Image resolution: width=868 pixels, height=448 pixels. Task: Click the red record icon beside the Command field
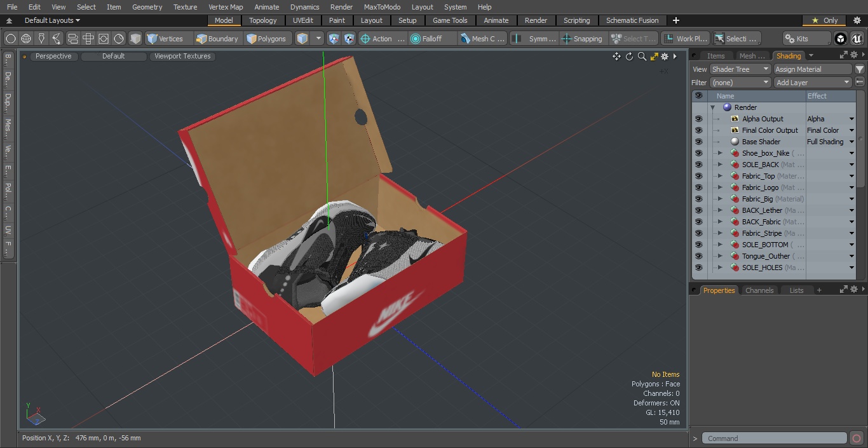(x=856, y=438)
